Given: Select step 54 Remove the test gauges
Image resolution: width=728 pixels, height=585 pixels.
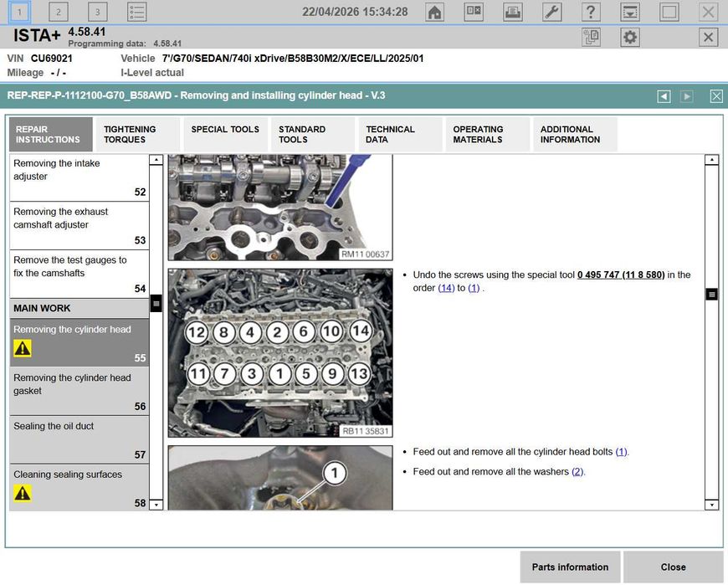Looking at the screenshot, I should (79, 275).
